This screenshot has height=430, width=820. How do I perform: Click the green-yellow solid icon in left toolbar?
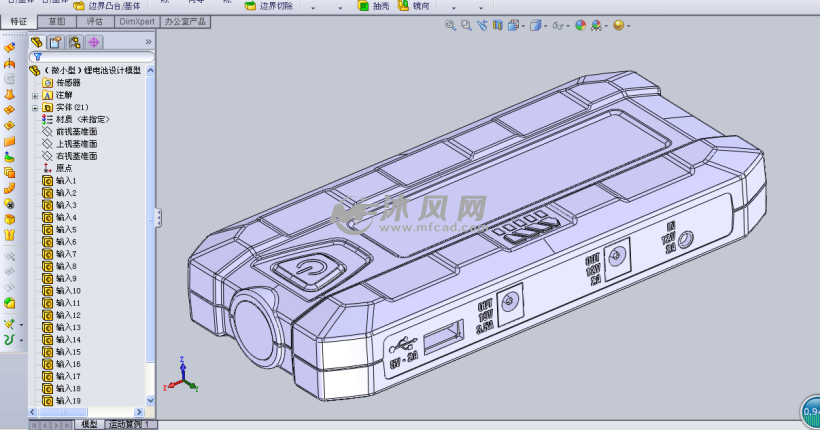(x=9, y=303)
